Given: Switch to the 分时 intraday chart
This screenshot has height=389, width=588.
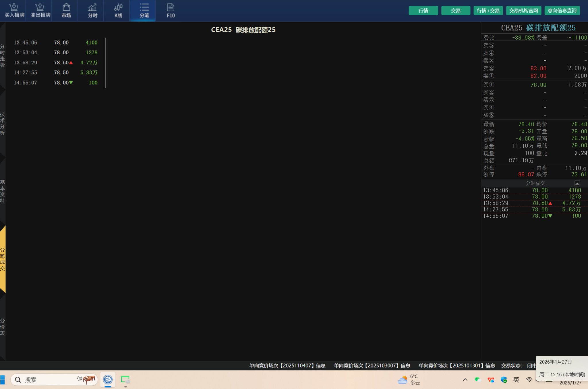Looking at the screenshot, I should coord(92,11).
